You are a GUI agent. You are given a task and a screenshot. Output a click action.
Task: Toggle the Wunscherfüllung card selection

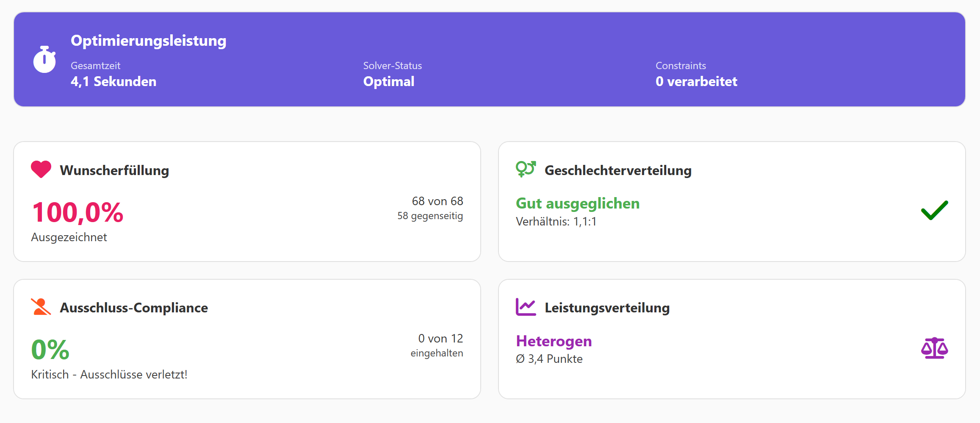click(x=247, y=201)
